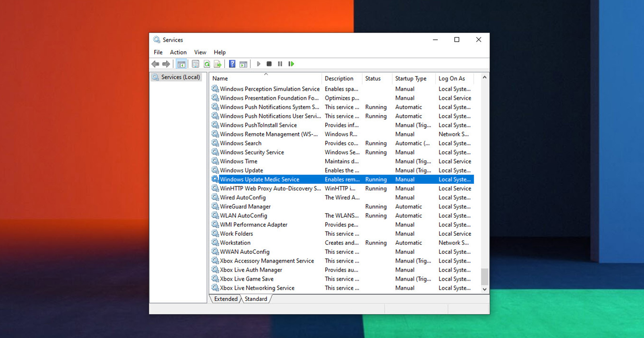Click the vertical scrollbar thumb in services list
The height and width of the screenshot is (338, 644).
(x=485, y=276)
